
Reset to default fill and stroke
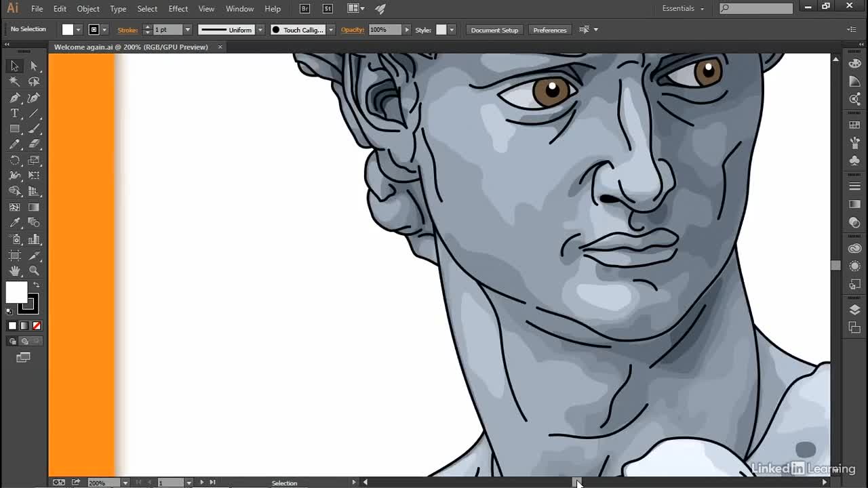point(9,311)
